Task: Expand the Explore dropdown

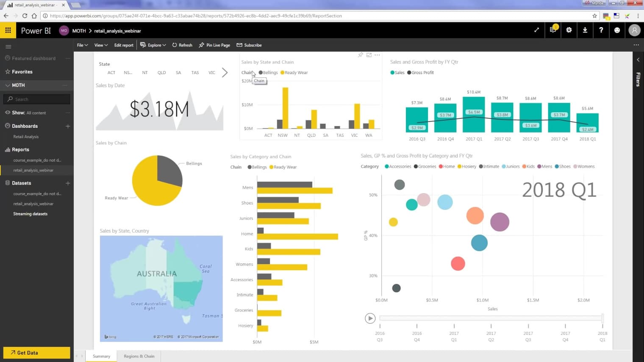Action: point(153,45)
